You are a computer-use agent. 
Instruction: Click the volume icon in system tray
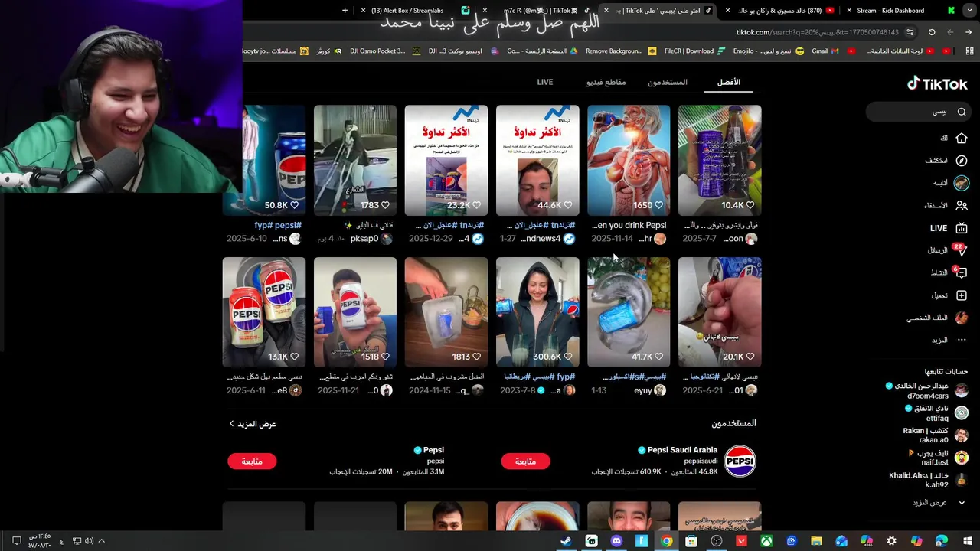(90, 541)
